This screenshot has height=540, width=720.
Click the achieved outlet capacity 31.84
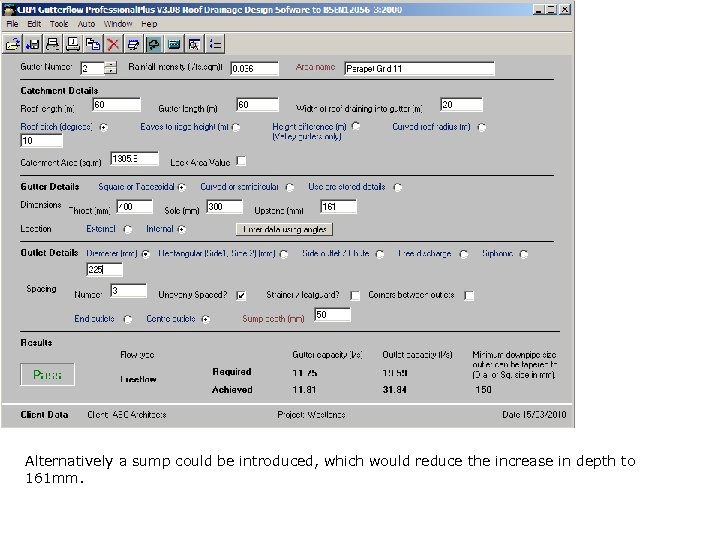(x=394, y=390)
